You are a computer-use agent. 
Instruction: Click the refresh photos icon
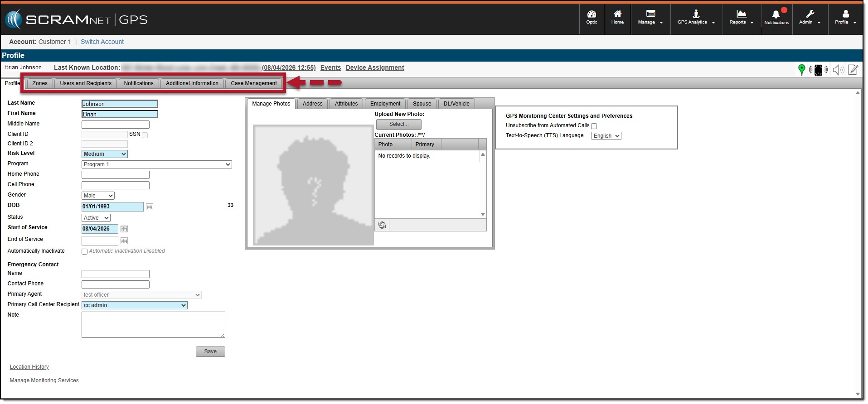pos(382,225)
